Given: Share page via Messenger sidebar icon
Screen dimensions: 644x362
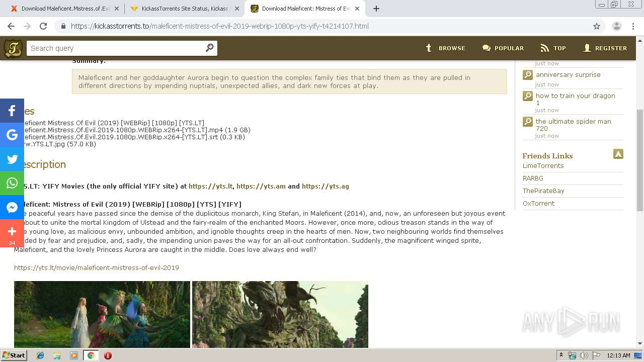Looking at the screenshot, I should [12, 207].
